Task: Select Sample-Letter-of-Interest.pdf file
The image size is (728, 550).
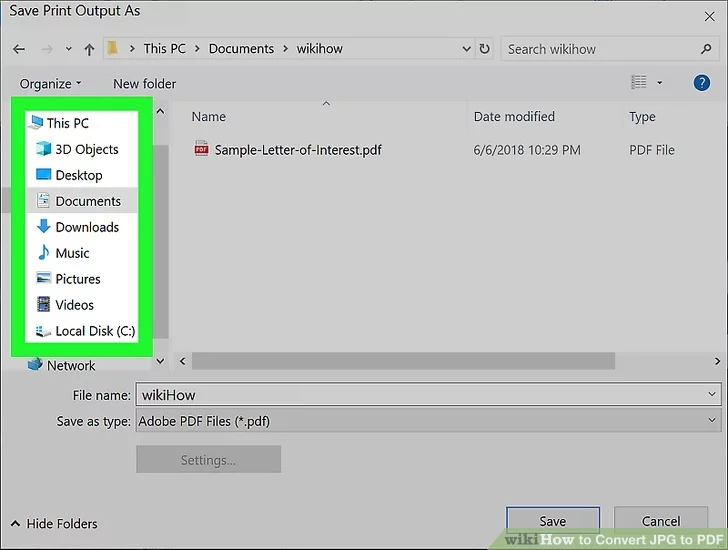Action: (x=297, y=150)
